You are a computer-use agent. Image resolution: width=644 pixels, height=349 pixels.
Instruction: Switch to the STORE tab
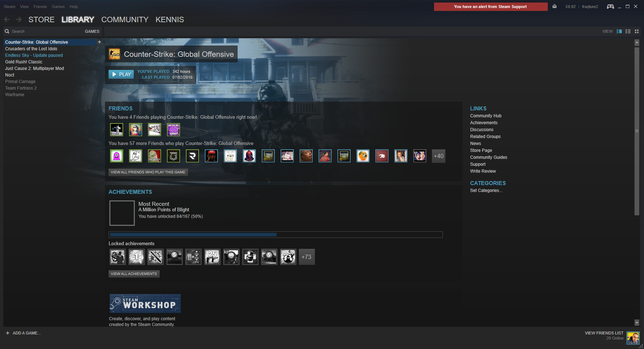pos(42,20)
